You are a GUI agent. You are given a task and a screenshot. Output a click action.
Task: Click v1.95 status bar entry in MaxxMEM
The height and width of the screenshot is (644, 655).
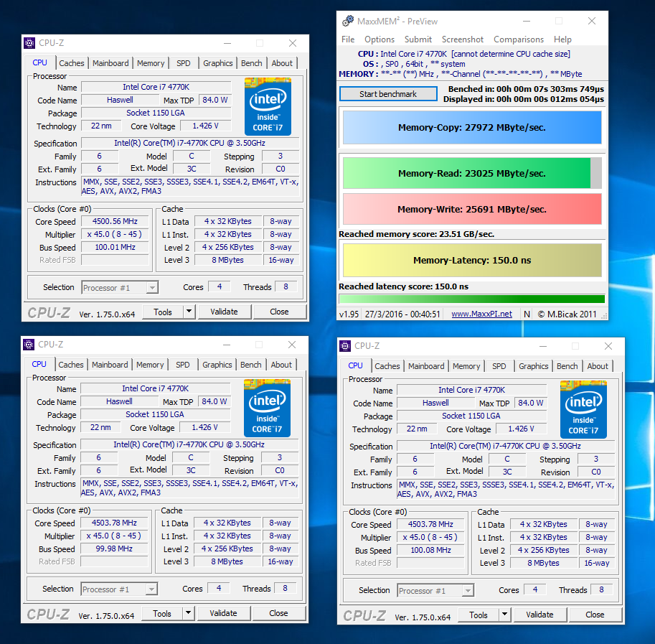(349, 314)
